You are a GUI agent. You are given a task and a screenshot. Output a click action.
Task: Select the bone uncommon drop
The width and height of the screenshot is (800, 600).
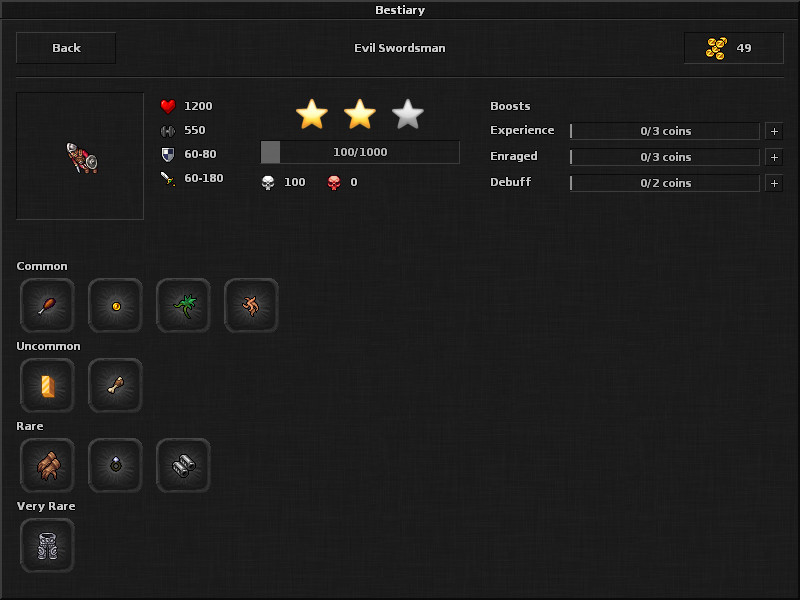(115, 386)
